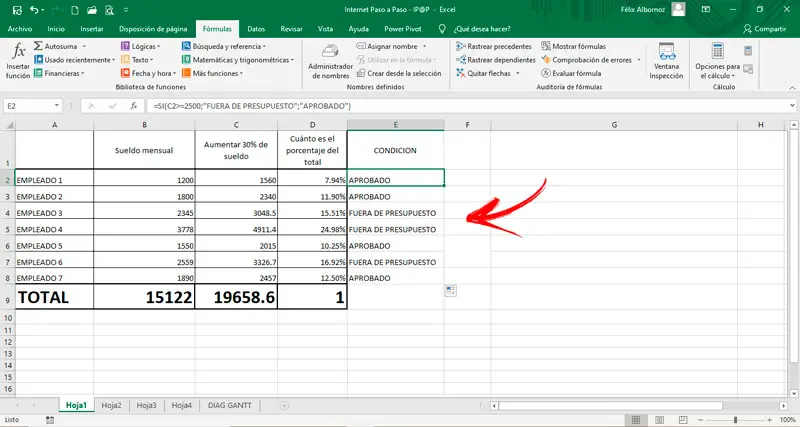
Task: Click Crear desde la selección
Action: 403,74
